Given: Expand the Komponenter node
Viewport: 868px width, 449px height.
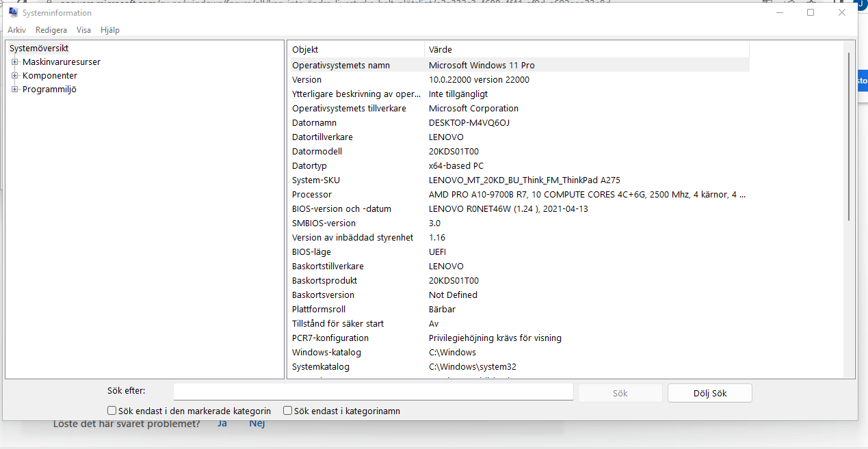Looking at the screenshot, I should click(15, 75).
